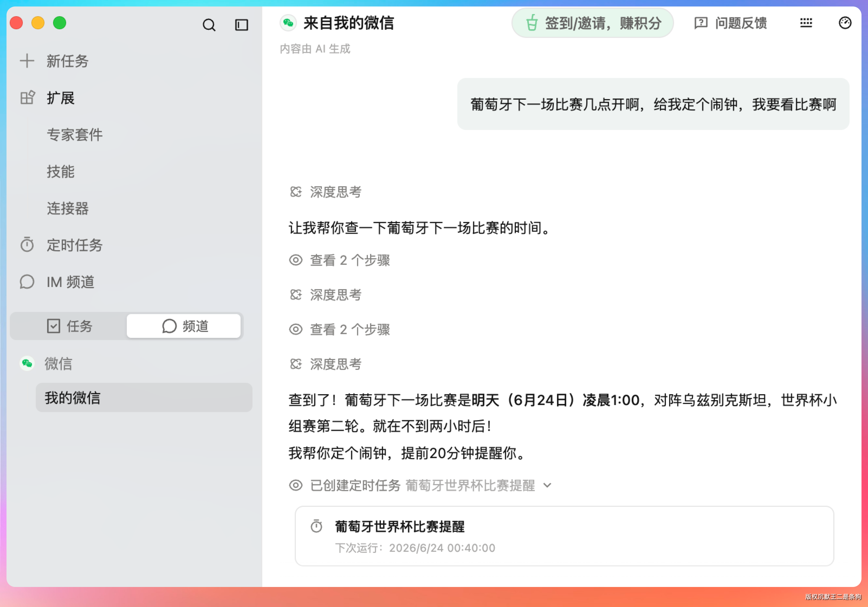This screenshot has width=868, height=607.
Task: Click the timer icon in the reminder card
Action: 316,526
